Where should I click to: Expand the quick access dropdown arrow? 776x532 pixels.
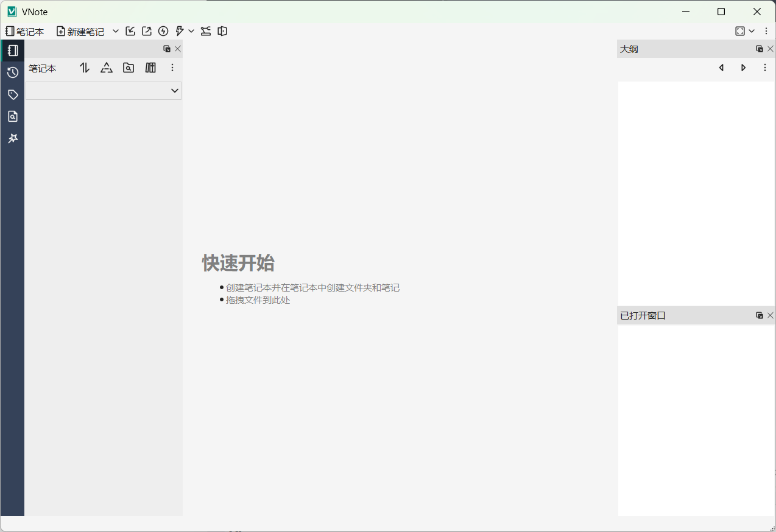point(191,31)
